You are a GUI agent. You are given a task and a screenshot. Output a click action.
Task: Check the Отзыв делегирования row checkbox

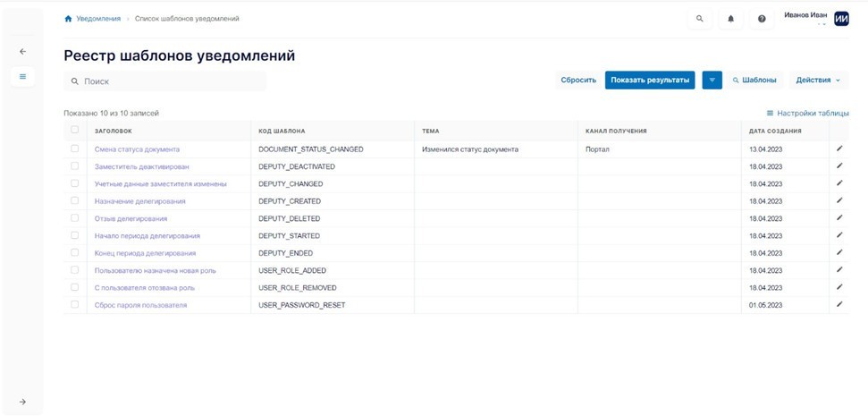pos(75,217)
